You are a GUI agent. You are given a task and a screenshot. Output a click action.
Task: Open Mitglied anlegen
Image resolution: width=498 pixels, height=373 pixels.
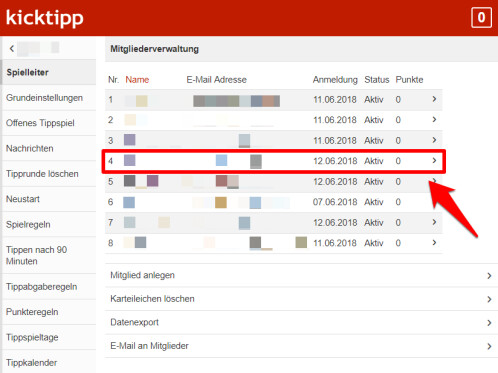pos(301,275)
